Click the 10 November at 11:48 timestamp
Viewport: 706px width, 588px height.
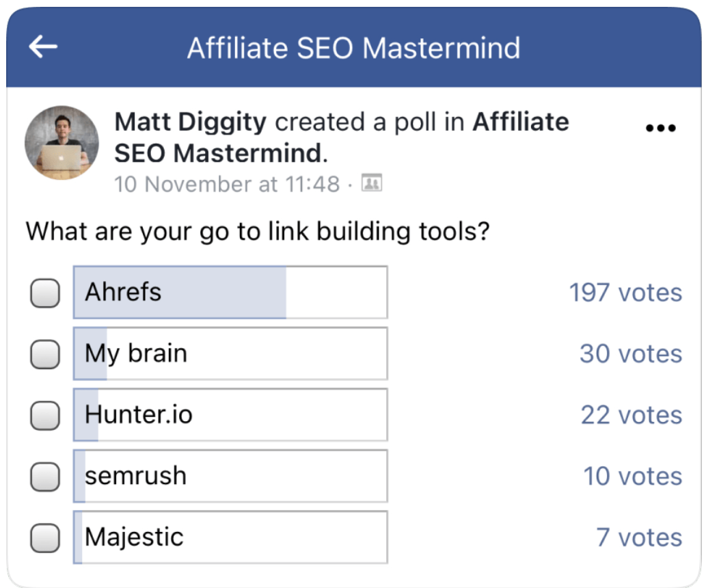[x=227, y=185]
